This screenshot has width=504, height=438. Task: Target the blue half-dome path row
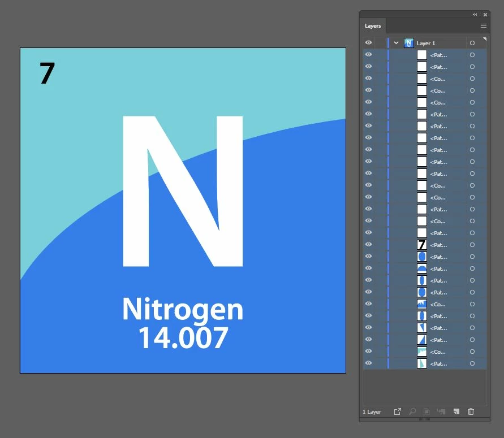tap(472, 268)
